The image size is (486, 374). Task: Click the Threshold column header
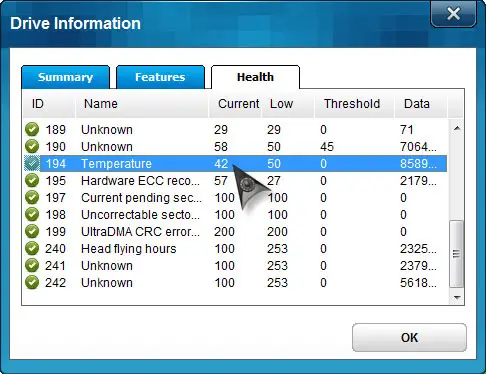pos(355,104)
